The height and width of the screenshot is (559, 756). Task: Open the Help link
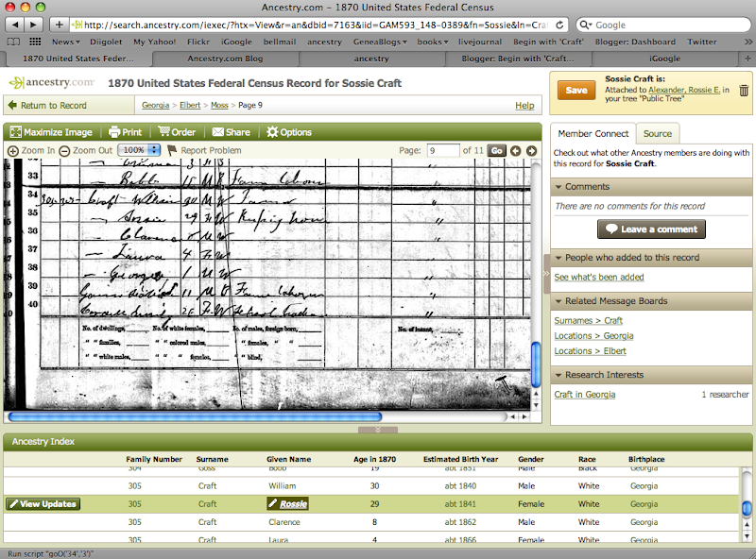coord(524,105)
